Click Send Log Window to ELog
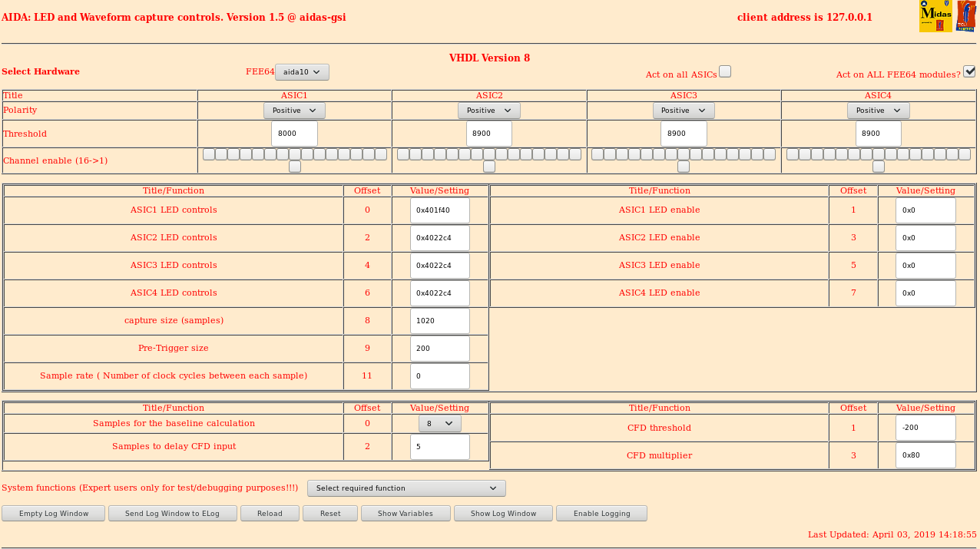Image resolution: width=980 pixels, height=549 pixels. pyautogui.click(x=172, y=514)
